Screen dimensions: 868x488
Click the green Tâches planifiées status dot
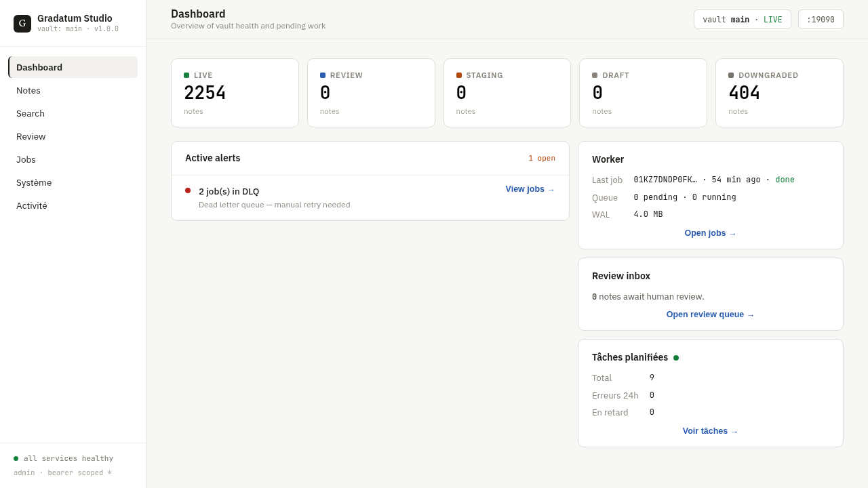[x=676, y=358]
